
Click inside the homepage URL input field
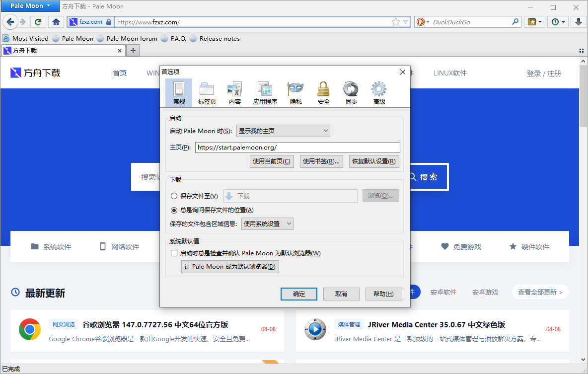click(x=297, y=147)
